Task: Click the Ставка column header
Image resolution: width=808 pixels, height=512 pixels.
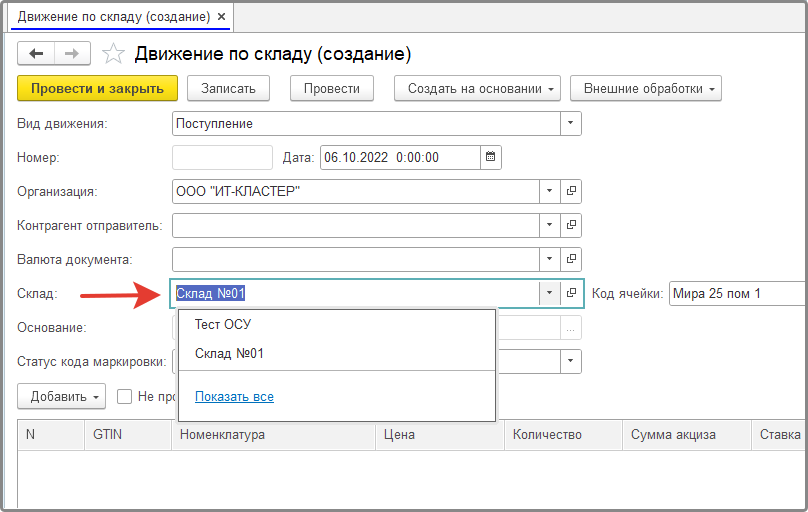Action: 780,435
